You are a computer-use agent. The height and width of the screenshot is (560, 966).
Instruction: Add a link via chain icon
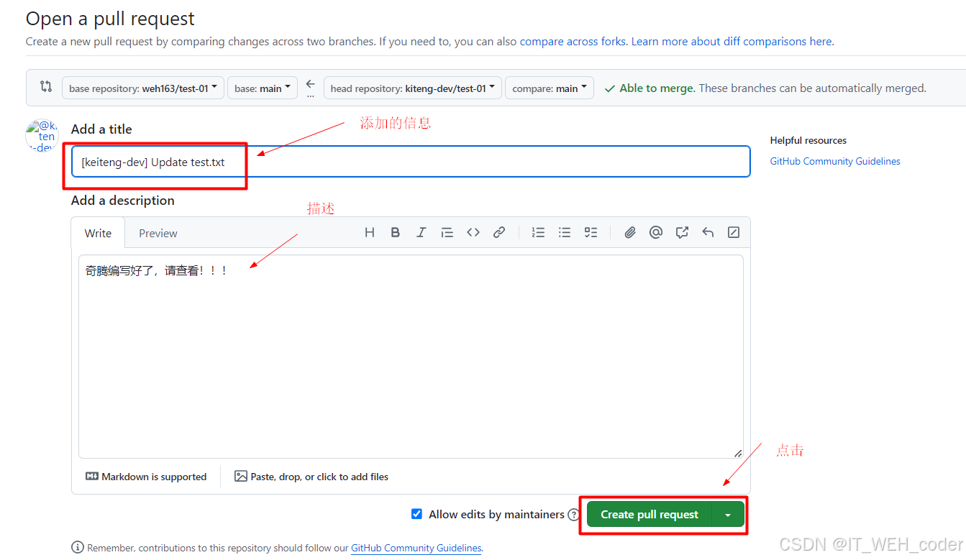[x=498, y=232]
